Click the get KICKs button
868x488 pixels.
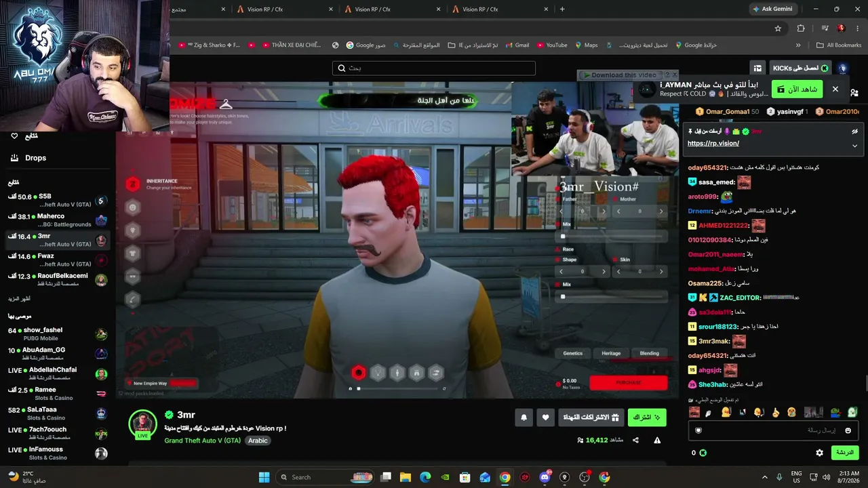(800, 68)
